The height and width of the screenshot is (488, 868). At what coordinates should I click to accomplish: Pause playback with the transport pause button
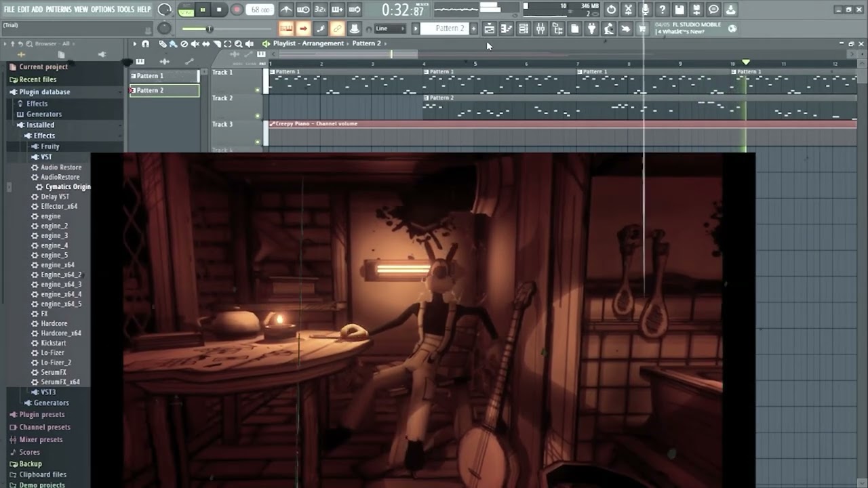[203, 9]
